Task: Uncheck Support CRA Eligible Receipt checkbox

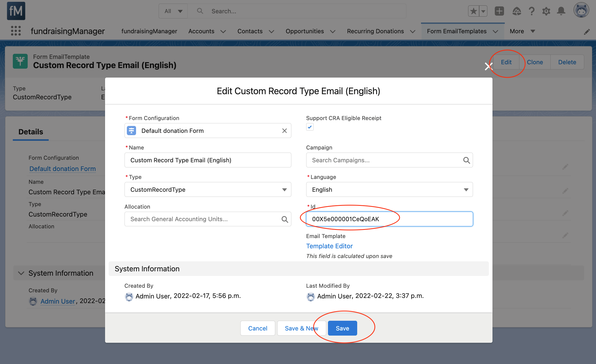Action: 310,127
